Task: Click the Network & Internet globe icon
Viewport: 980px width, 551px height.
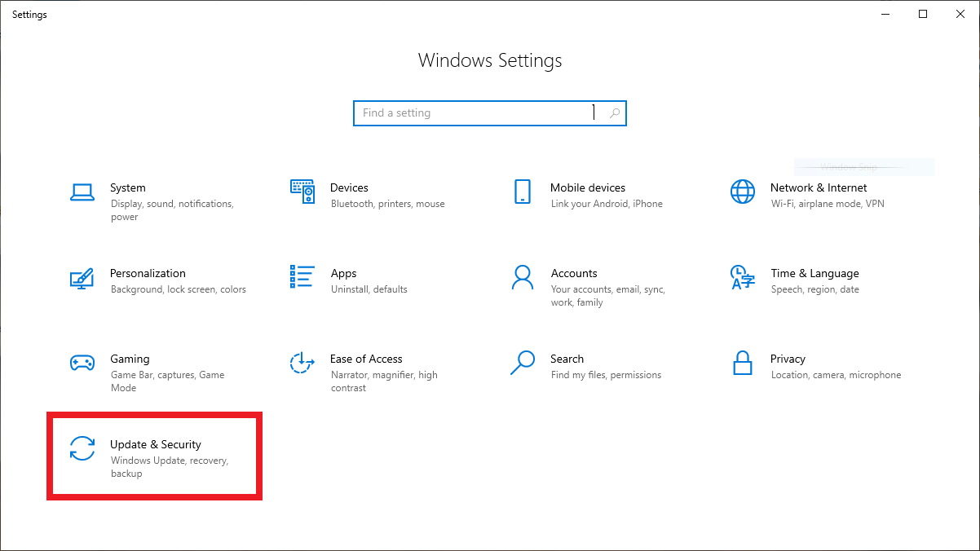Action: click(x=743, y=192)
